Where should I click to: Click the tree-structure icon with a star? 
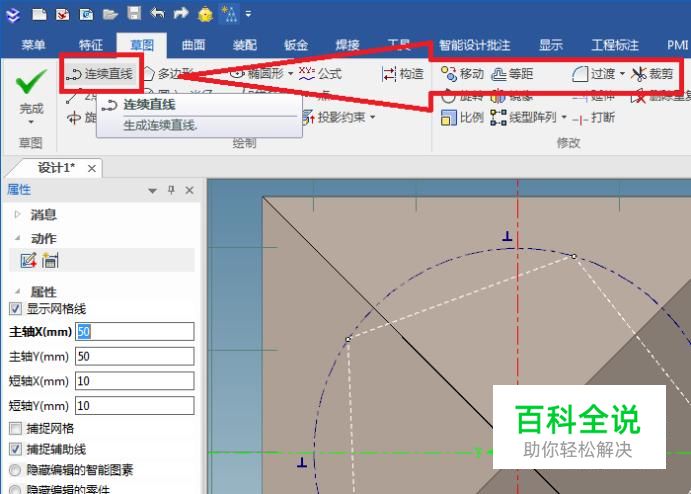coord(229,14)
